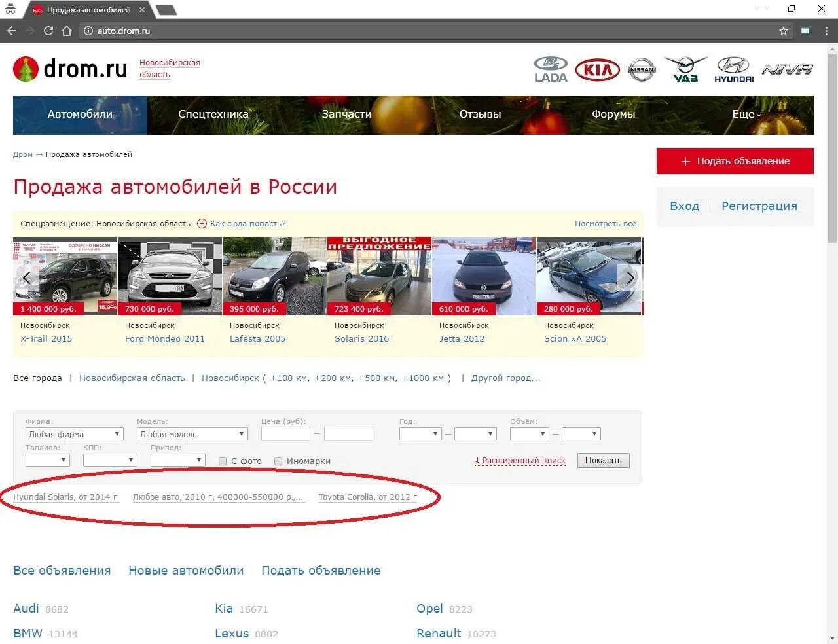Open the Hyundai brand logo

(x=734, y=69)
